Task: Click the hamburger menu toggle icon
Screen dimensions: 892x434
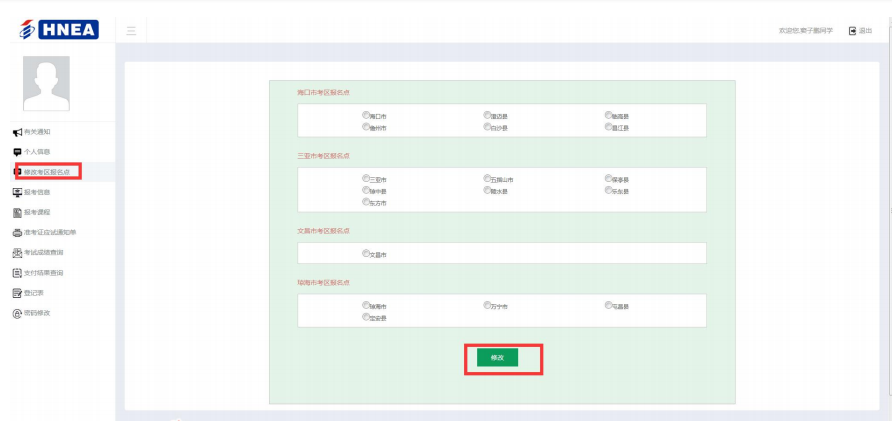Action: (x=132, y=31)
